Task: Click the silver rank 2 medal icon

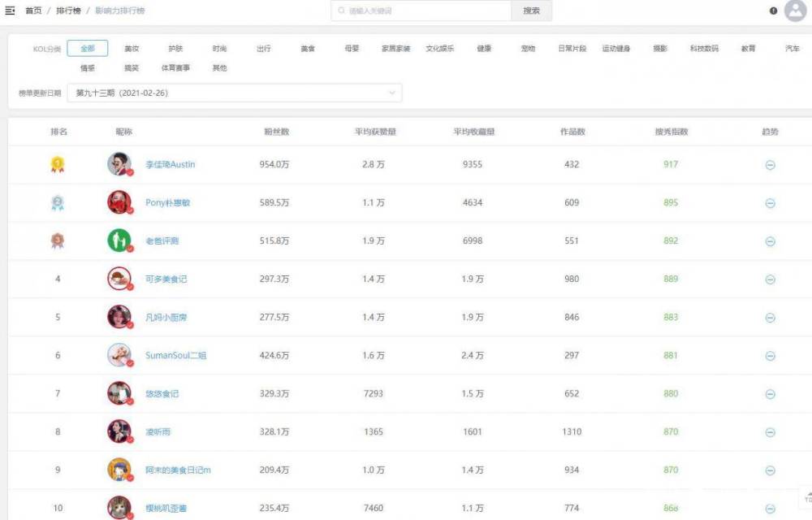Action: [58, 203]
